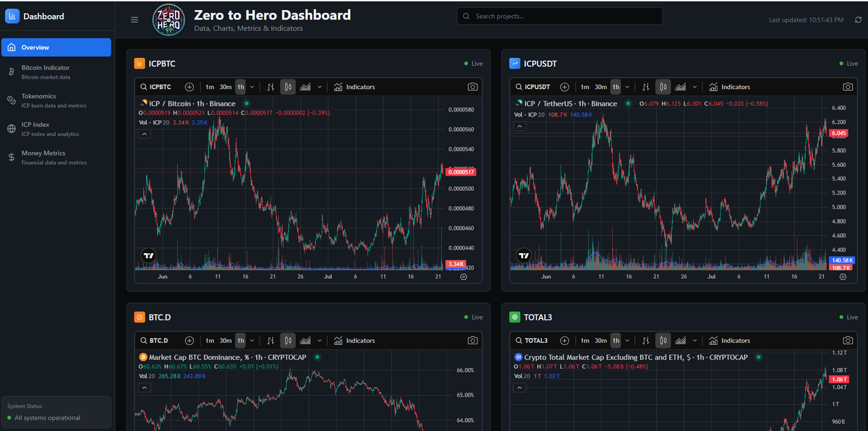The width and height of the screenshot is (868, 431).
Task: Open the Overview section in sidebar
Action: coord(56,47)
